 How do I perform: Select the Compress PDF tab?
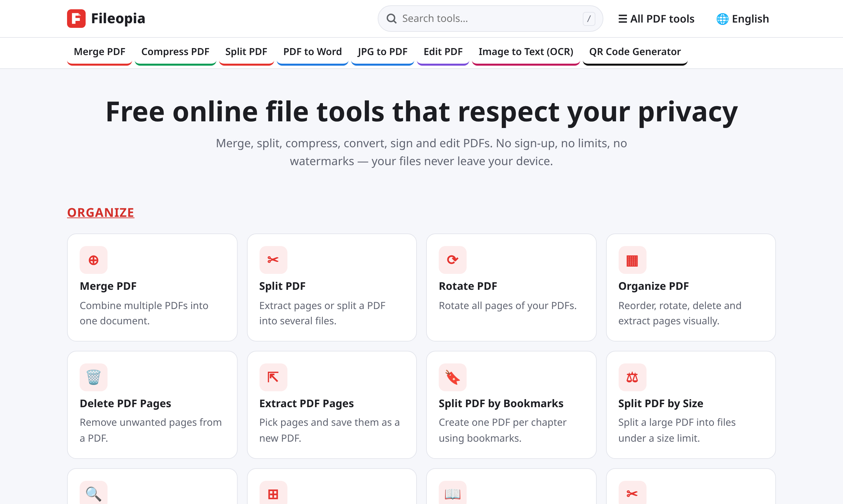[x=175, y=52]
